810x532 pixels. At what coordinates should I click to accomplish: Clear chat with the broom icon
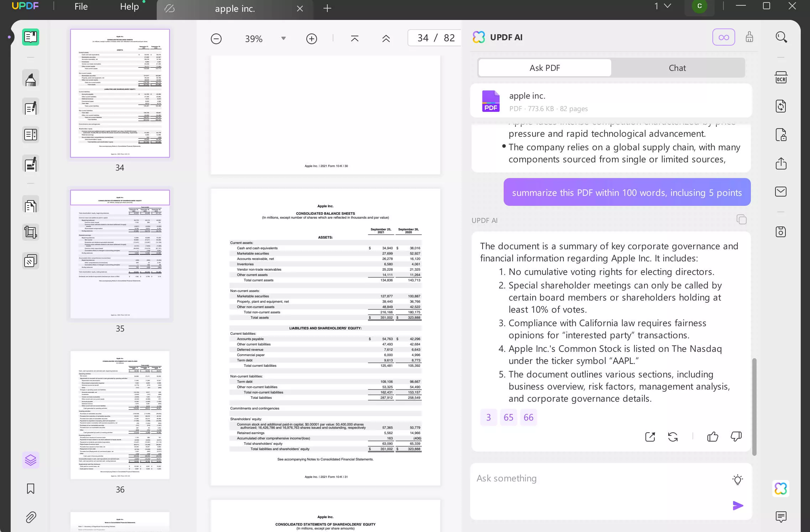tap(749, 37)
